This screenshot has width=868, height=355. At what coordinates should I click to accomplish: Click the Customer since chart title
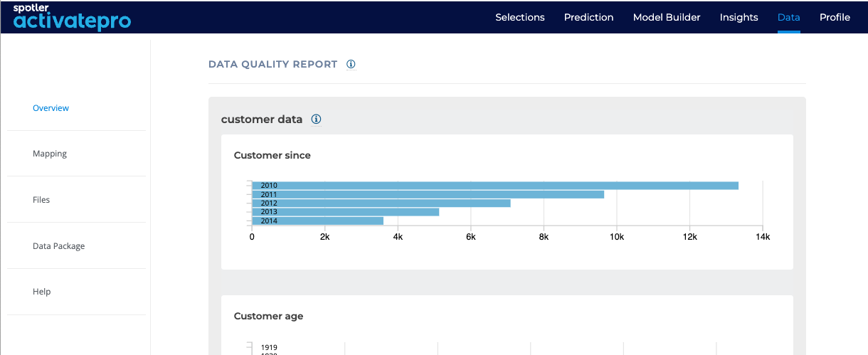pyautogui.click(x=272, y=155)
